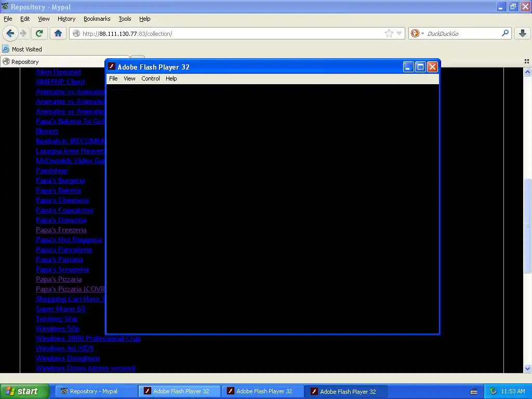The height and width of the screenshot is (399, 532).
Task: Open the browser Edit menu
Action: tap(25, 19)
